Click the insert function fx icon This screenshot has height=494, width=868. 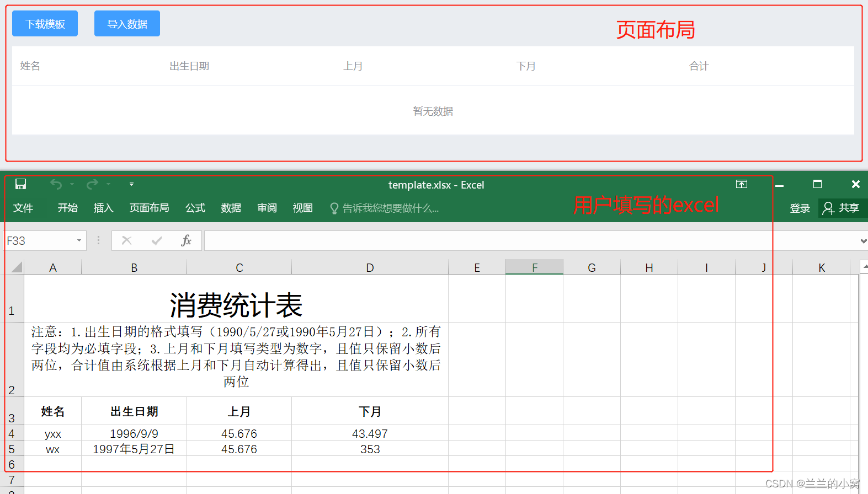pos(187,240)
